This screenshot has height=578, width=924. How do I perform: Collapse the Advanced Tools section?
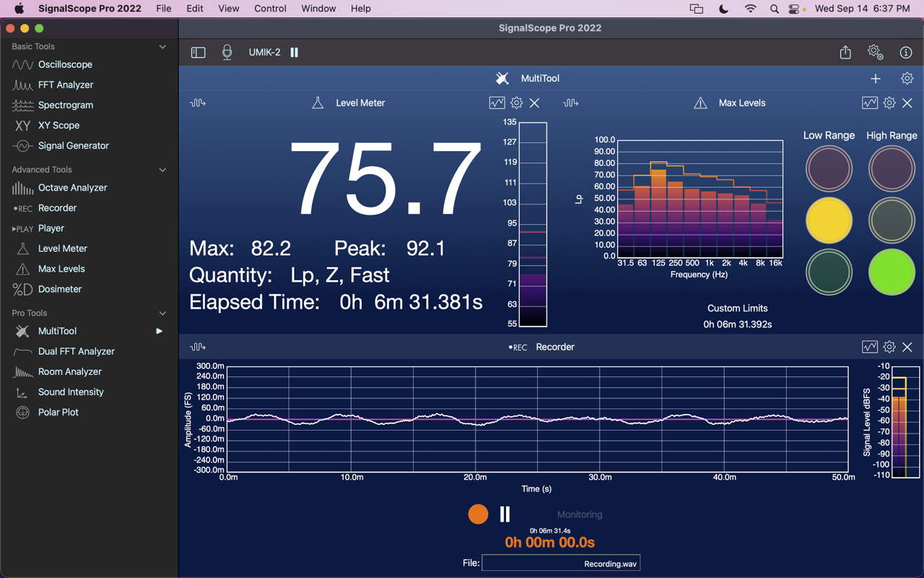click(162, 170)
